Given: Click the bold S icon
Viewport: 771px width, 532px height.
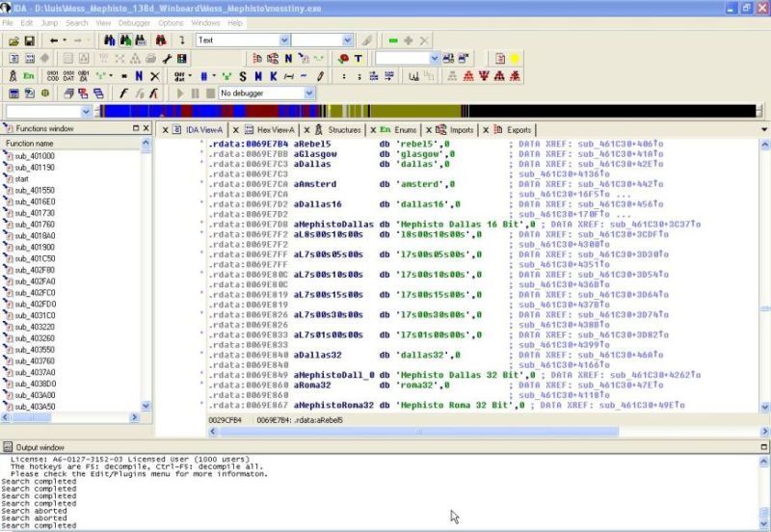Looking at the screenshot, I should coord(243,76).
